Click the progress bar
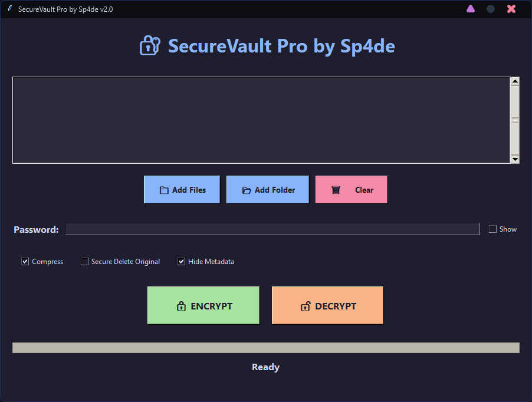The height and width of the screenshot is (402, 532). click(266, 348)
